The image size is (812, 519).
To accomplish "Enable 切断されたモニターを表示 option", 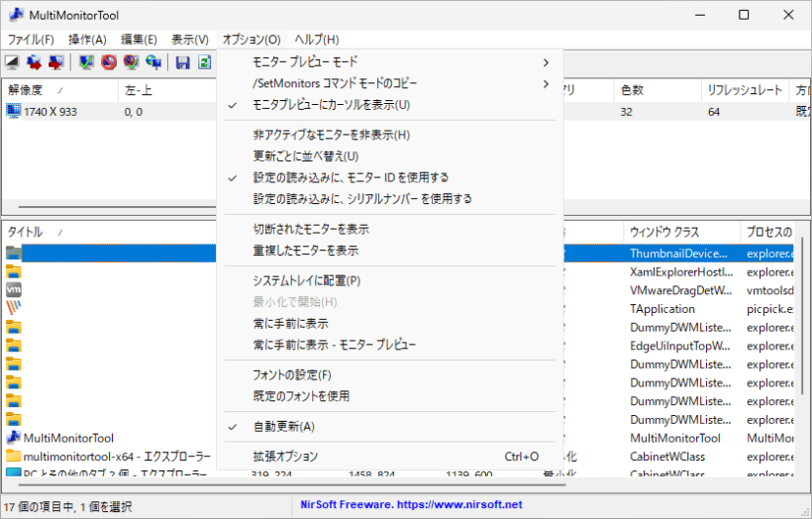I will (389, 229).
